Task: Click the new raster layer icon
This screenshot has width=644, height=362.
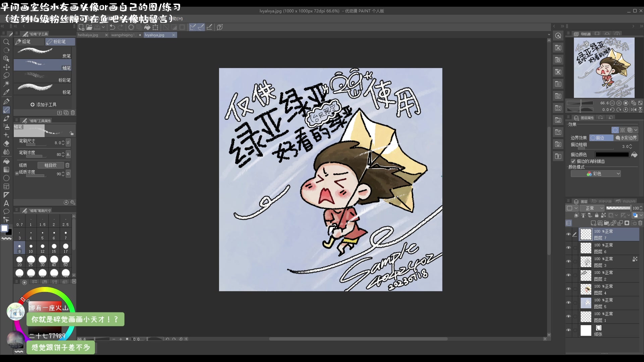Action: tap(593, 223)
